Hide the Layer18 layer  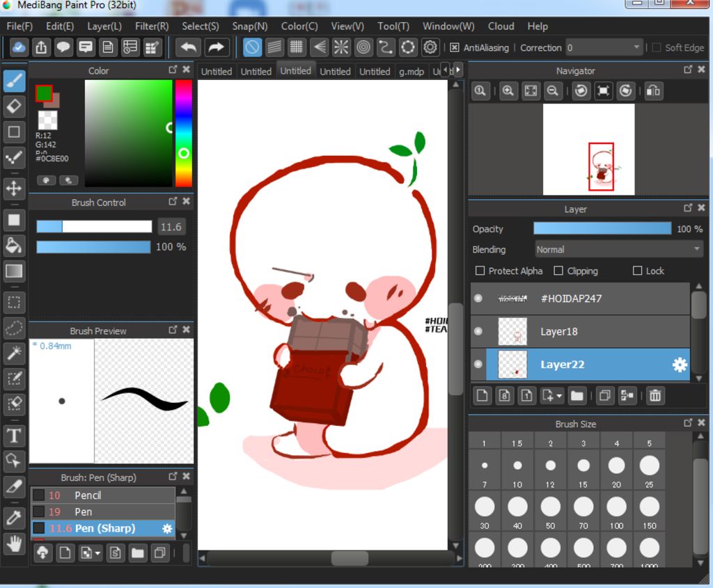click(x=478, y=331)
